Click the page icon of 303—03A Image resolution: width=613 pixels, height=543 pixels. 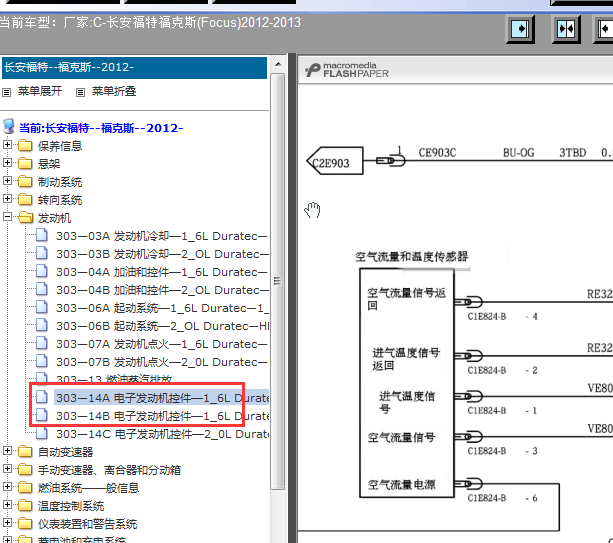point(42,236)
